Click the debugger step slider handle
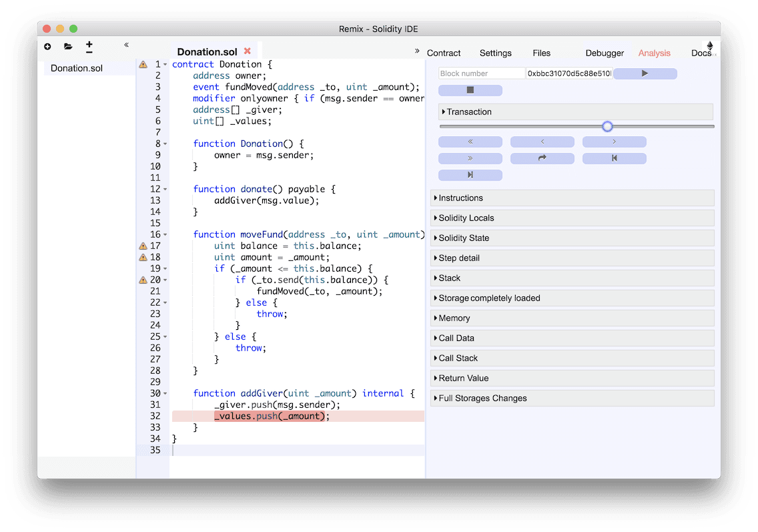The image size is (758, 532). [607, 126]
